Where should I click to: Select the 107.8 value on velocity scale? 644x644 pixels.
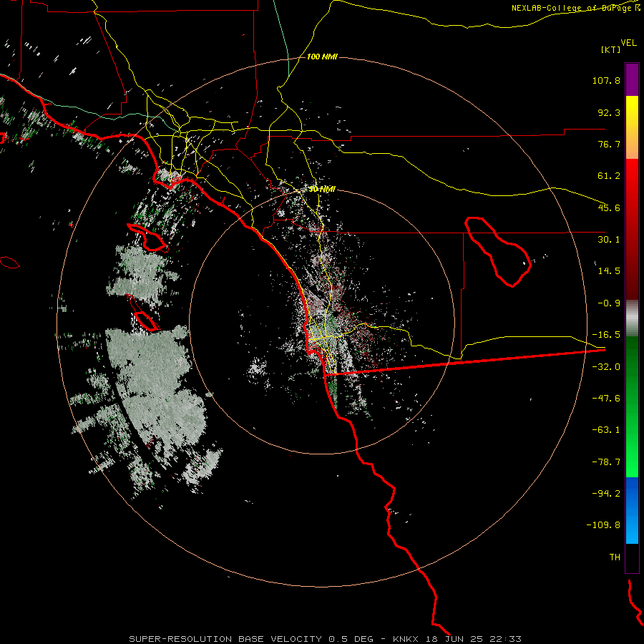606,80
